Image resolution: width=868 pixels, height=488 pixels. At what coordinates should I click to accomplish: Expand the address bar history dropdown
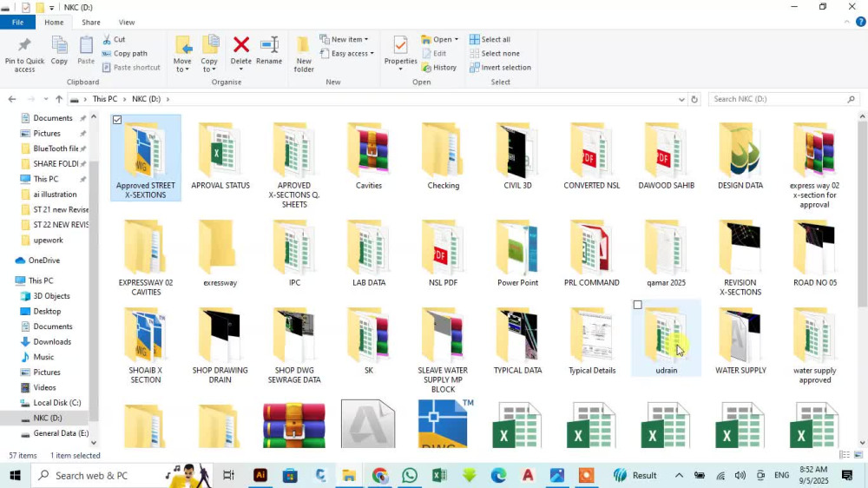681,99
